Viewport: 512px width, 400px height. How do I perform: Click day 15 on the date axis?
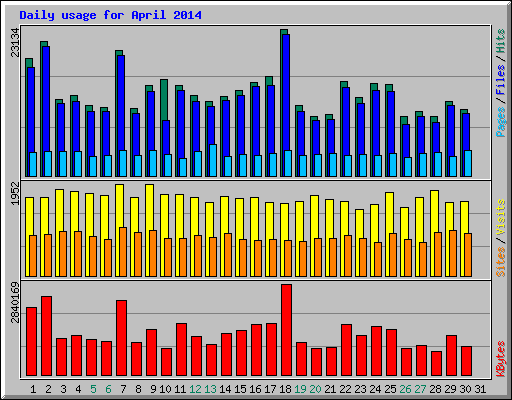click(x=240, y=389)
